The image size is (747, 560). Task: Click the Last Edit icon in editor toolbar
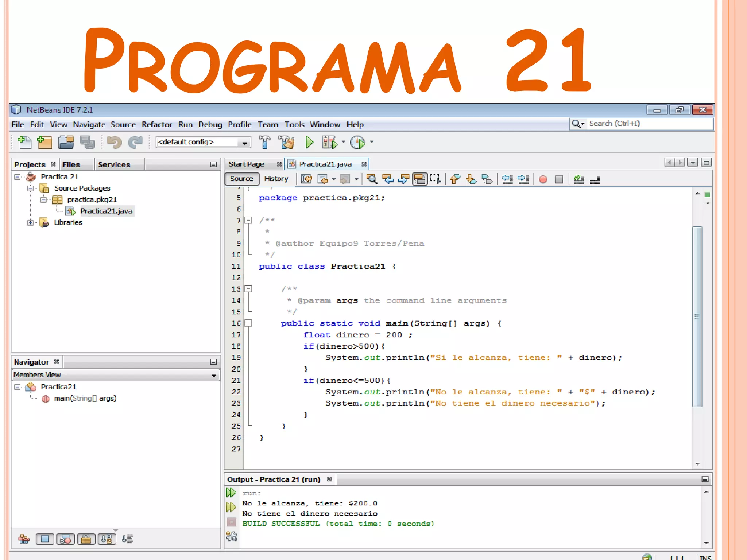(x=306, y=179)
